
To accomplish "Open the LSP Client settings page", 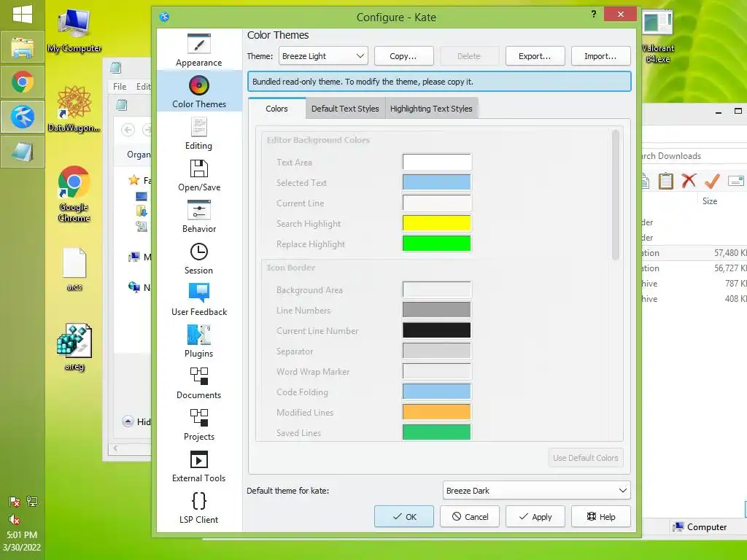I will (x=198, y=507).
